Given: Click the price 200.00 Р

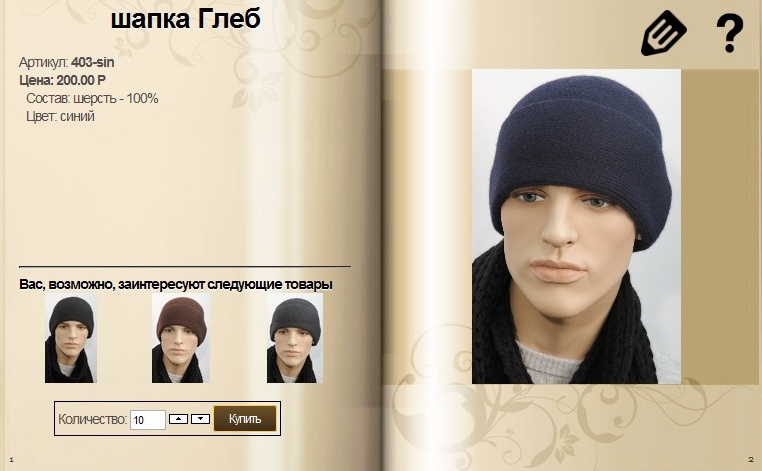Looking at the screenshot, I should click(x=81, y=80).
